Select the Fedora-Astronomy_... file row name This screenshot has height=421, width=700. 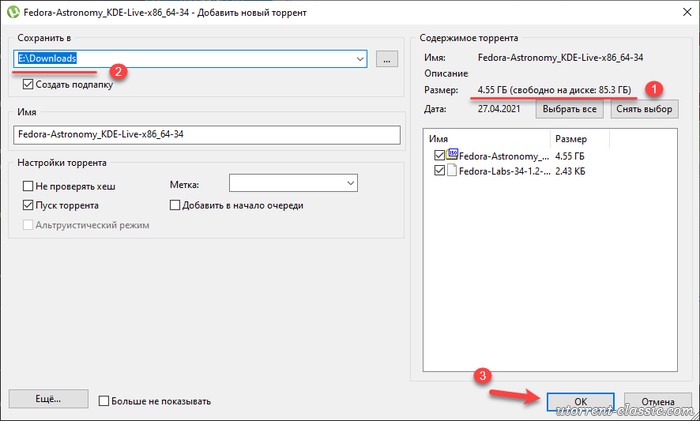504,156
